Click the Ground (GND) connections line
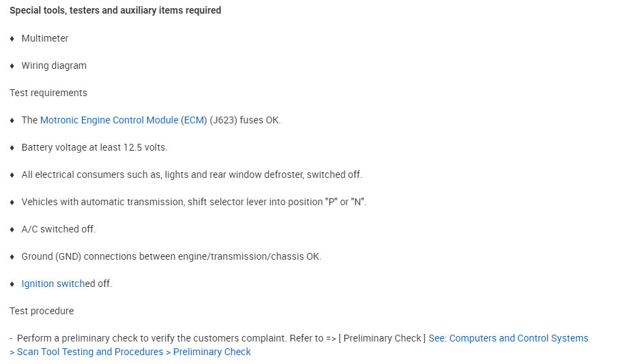Image resolution: width=618 pixels, height=364 pixels. click(171, 256)
